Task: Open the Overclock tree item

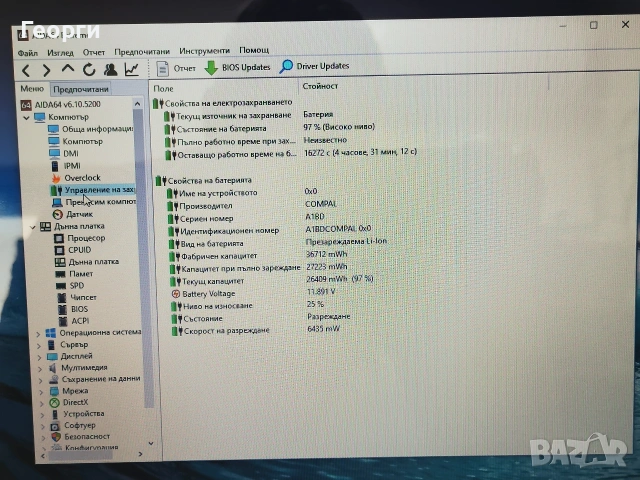Action: (76, 178)
